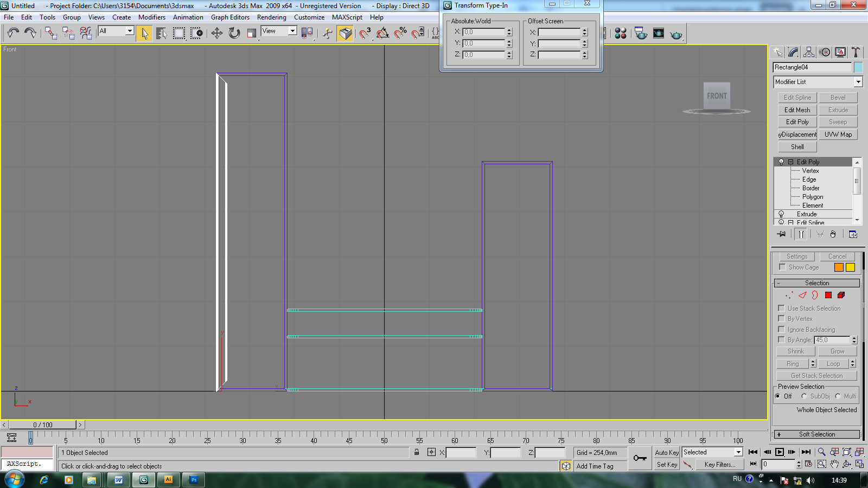
Task: Click Remove modifier from stack trash icon
Action: coord(833,234)
